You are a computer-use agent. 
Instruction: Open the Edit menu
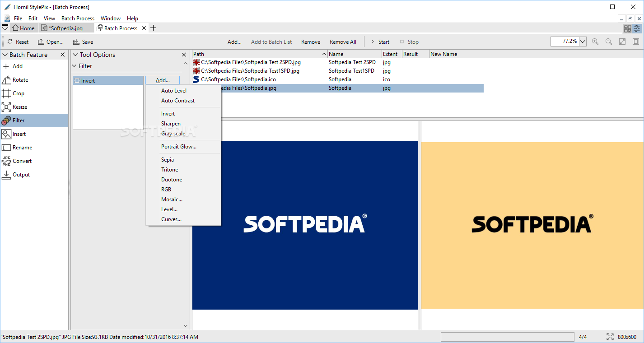click(33, 19)
